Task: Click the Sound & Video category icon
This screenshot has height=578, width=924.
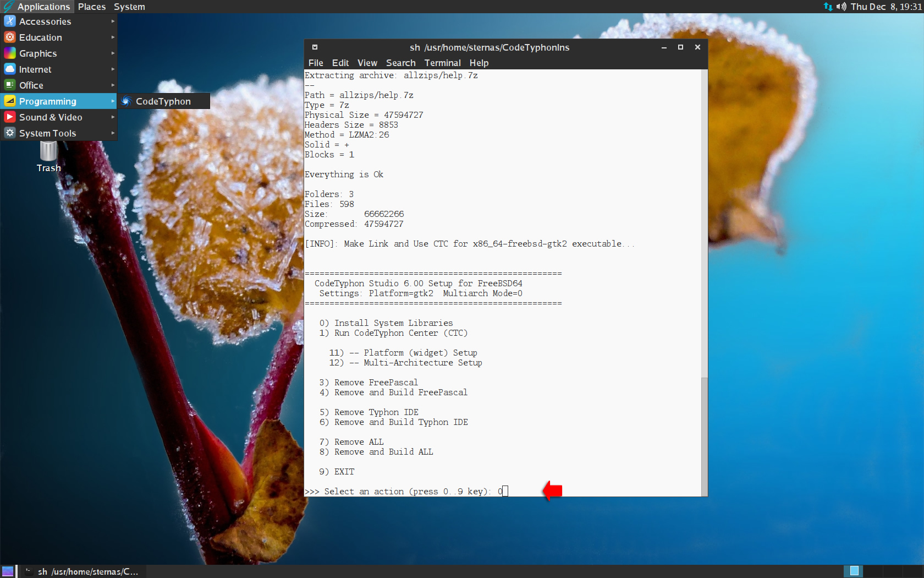Action: [10, 117]
